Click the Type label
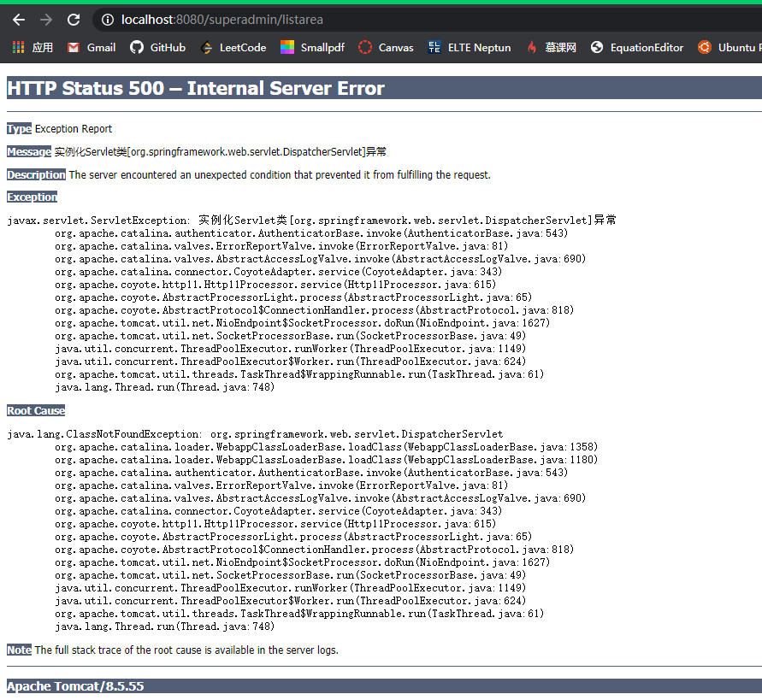The width and height of the screenshot is (762, 700). click(x=20, y=129)
